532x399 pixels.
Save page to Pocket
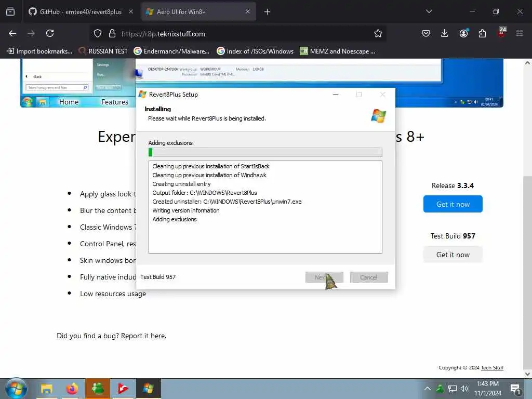pos(426,33)
